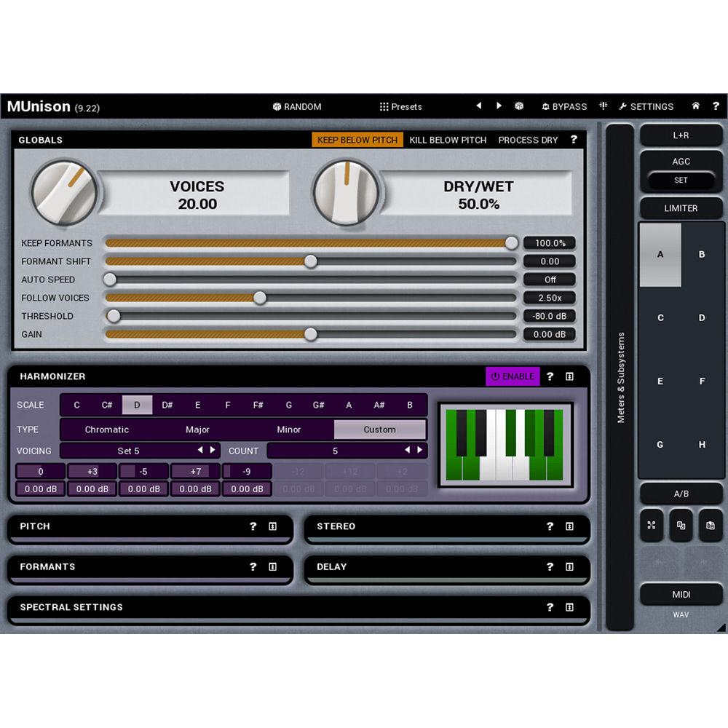This screenshot has height=728, width=728.
Task: Click the LIMITER button
Action: 681,208
